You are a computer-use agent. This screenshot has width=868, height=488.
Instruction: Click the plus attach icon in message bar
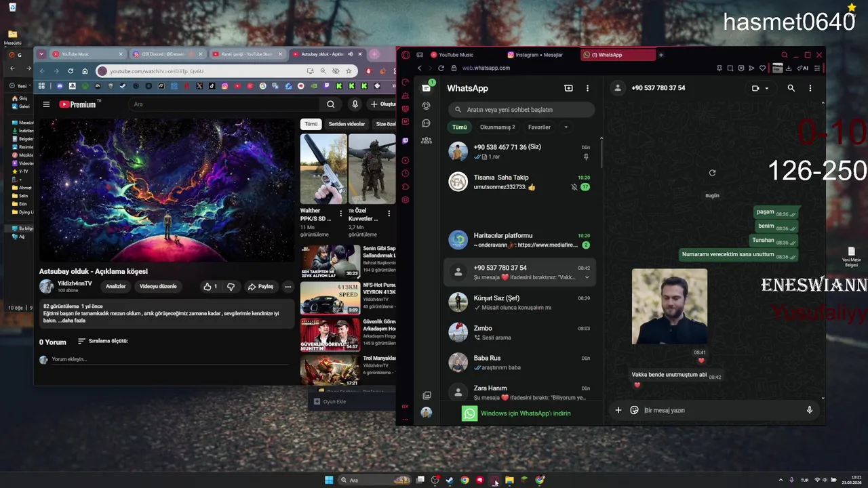tap(618, 410)
